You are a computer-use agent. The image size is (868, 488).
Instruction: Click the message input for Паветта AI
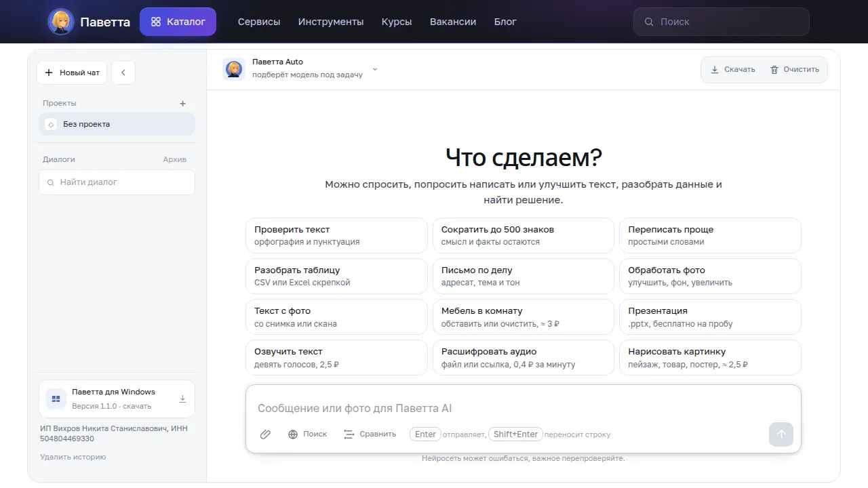(x=523, y=408)
